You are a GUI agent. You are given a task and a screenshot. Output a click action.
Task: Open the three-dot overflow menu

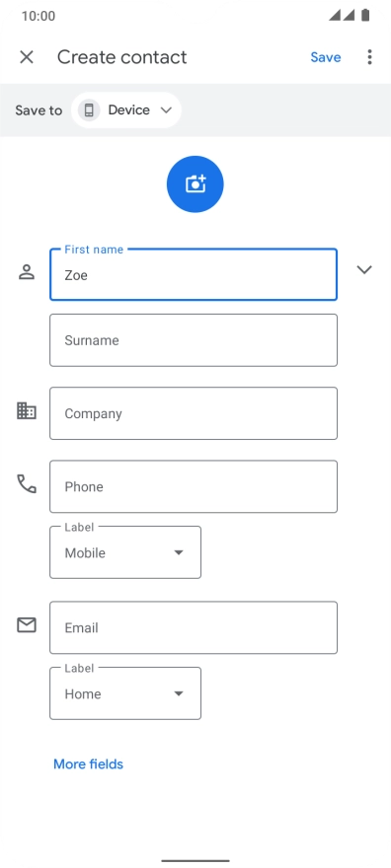pyautogui.click(x=369, y=57)
